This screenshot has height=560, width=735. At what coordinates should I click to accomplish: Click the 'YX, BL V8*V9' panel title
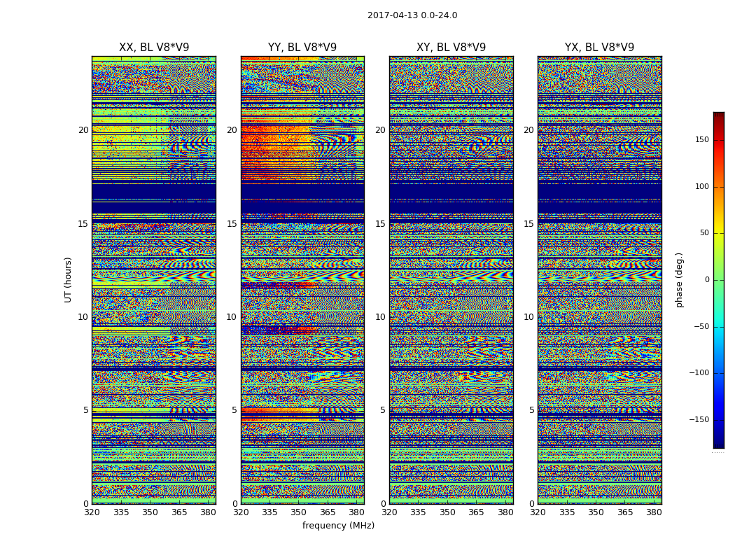(x=599, y=48)
